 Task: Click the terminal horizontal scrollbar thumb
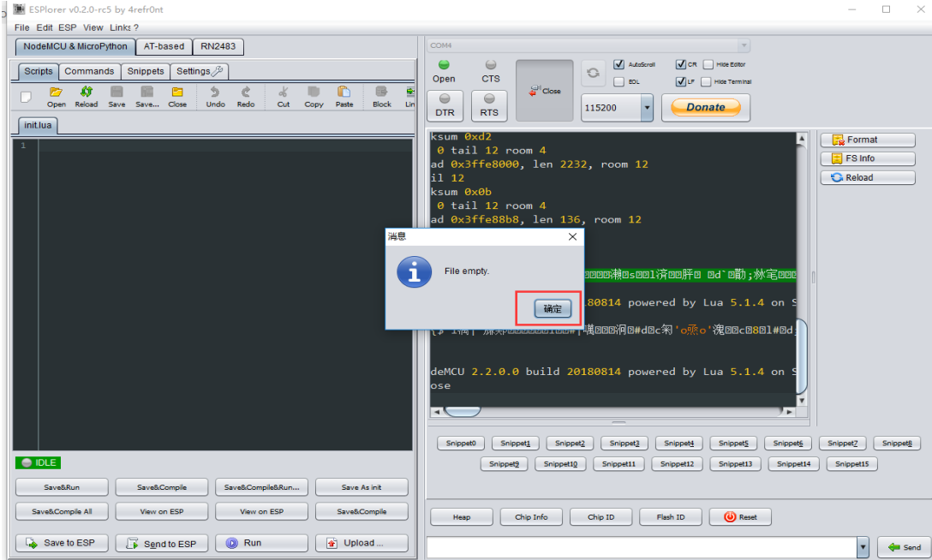click(x=463, y=412)
